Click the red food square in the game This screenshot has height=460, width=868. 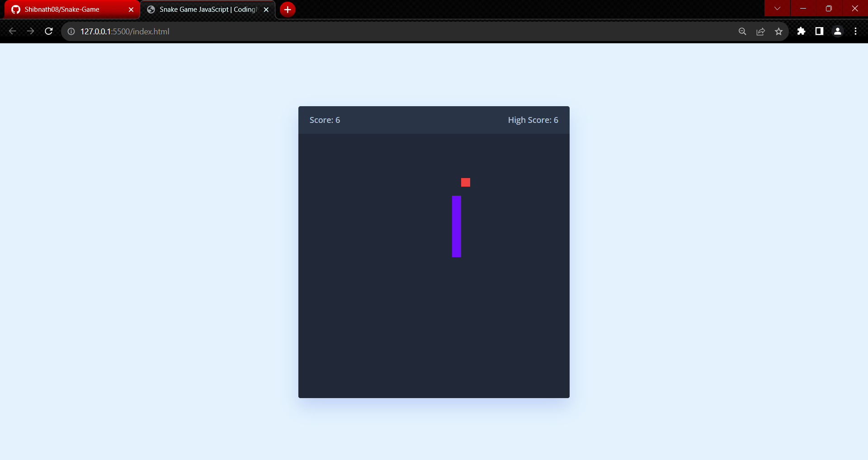(466, 182)
